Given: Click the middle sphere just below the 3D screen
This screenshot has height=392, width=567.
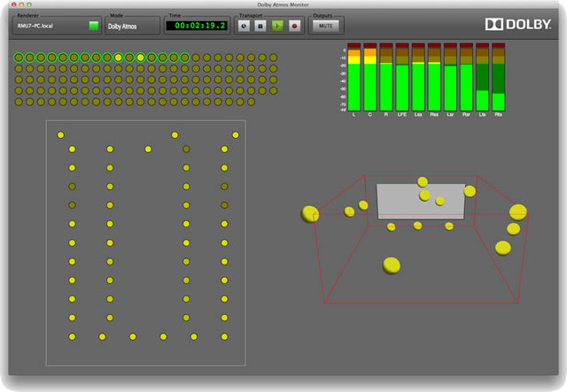Looking at the screenshot, I should click(x=417, y=226).
